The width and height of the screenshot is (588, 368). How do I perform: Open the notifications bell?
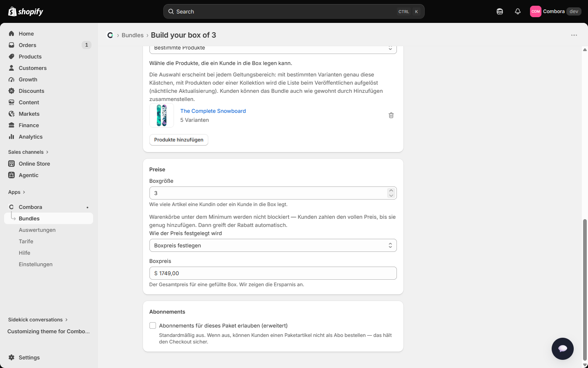coord(518,11)
